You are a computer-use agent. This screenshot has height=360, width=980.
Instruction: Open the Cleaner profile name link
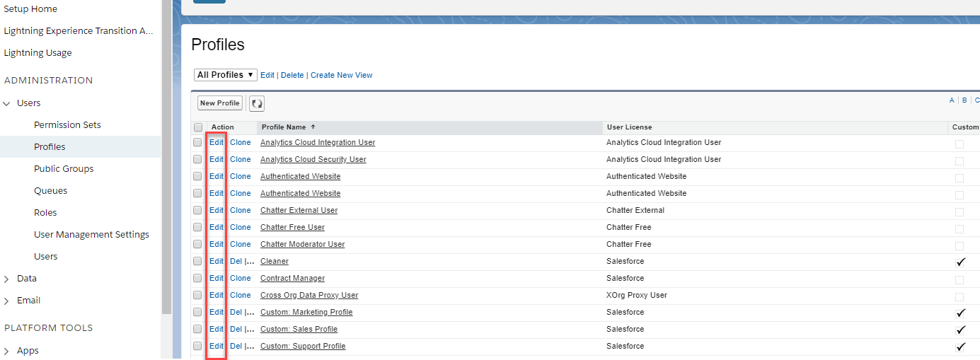pyautogui.click(x=275, y=261)
